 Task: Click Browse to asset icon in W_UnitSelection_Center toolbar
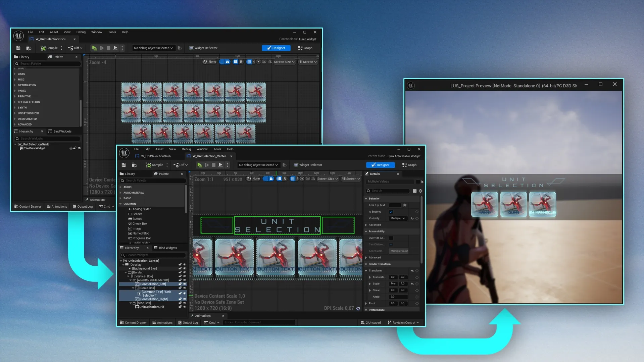tap(134, 165)
